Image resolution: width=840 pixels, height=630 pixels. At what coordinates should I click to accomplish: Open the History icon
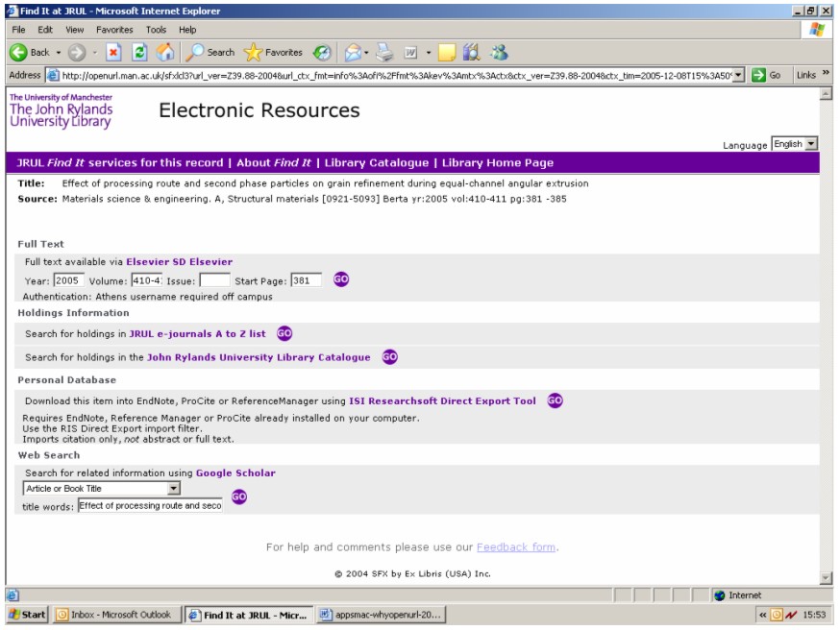322,53
